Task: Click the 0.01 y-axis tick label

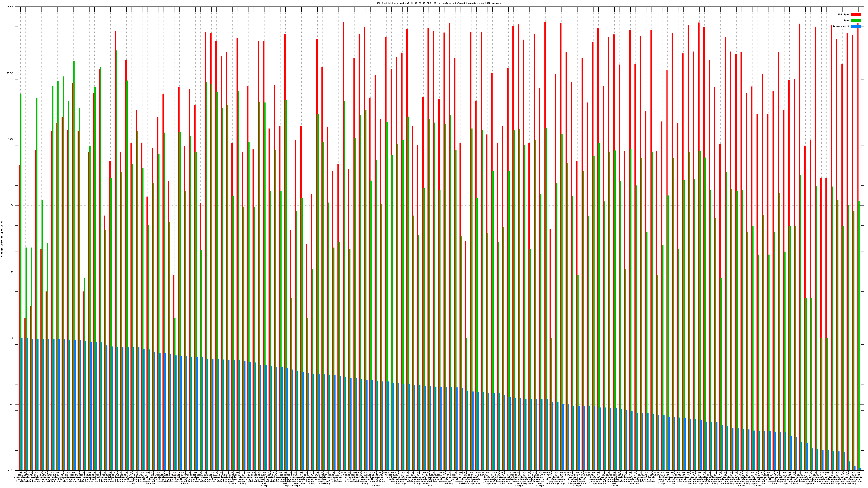Action: click(11, 470)
